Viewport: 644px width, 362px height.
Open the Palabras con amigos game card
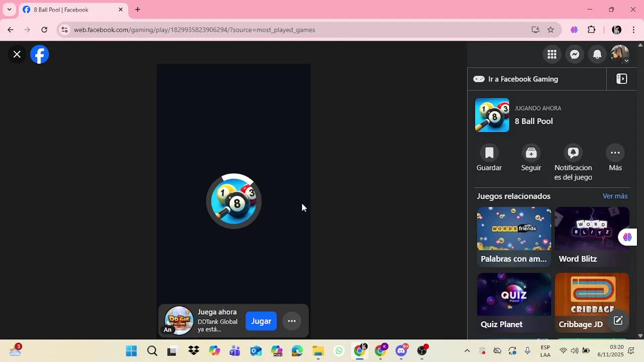(514, 237)
